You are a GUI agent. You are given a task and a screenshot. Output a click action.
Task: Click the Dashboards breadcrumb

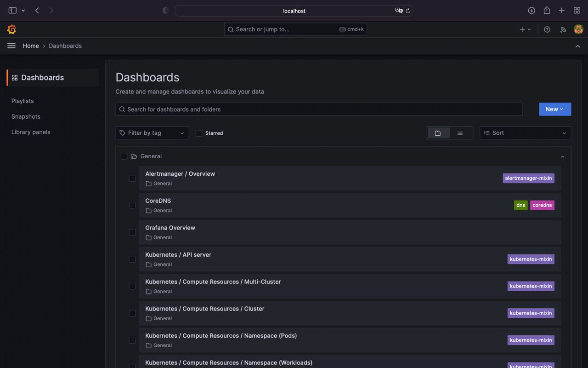[65, 46]
